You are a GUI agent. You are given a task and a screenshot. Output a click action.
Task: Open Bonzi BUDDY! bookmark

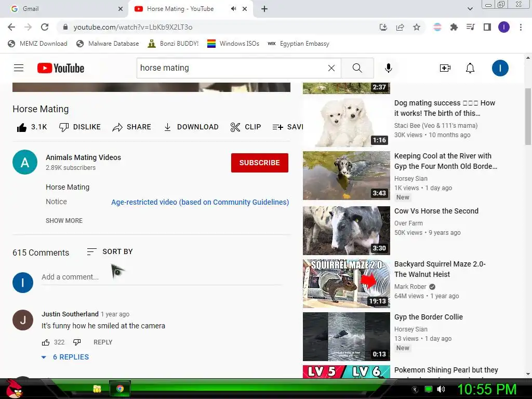tap(173, 44)
